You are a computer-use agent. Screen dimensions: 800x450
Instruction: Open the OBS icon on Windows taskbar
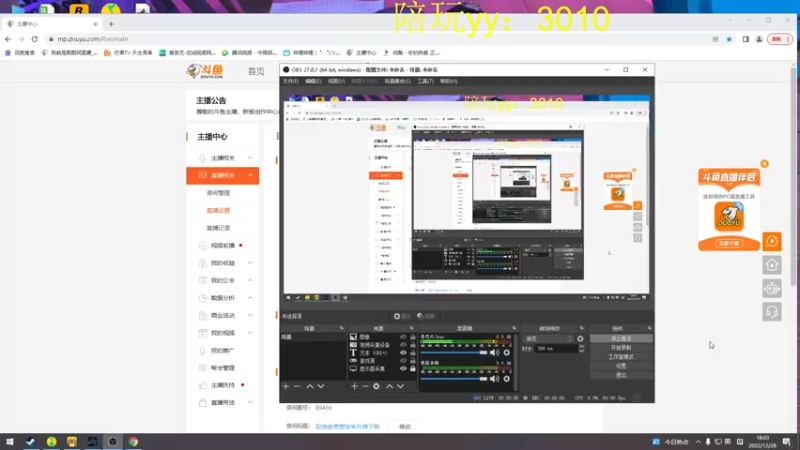point(113,442)
